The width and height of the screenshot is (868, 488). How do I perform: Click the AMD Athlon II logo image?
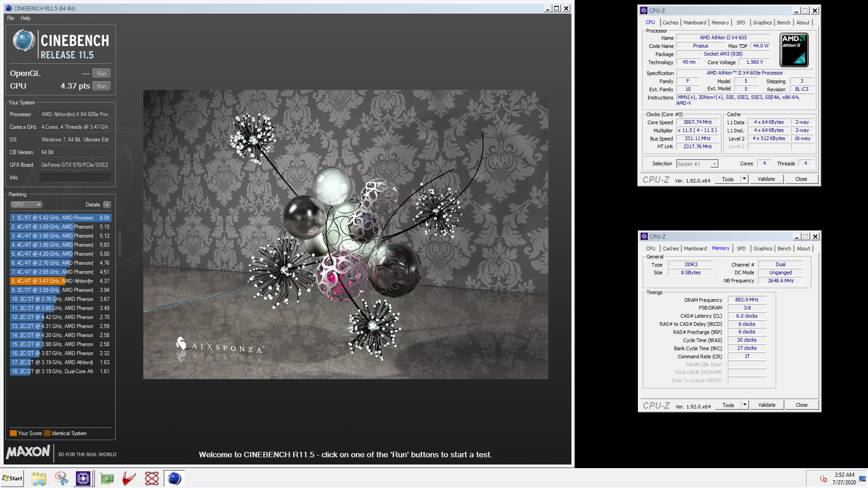794,50
